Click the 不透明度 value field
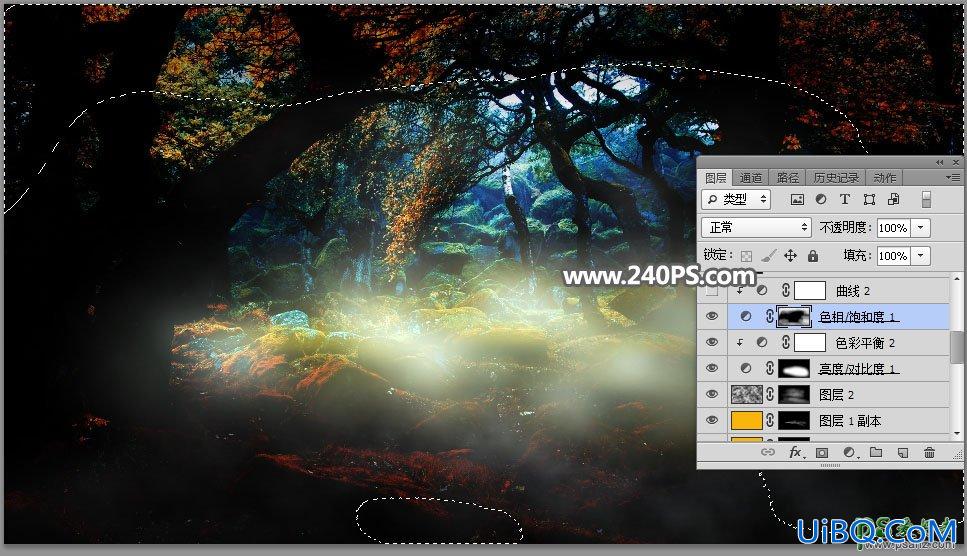The height and width of the screenshot is (556, 967). click(893, 227)
